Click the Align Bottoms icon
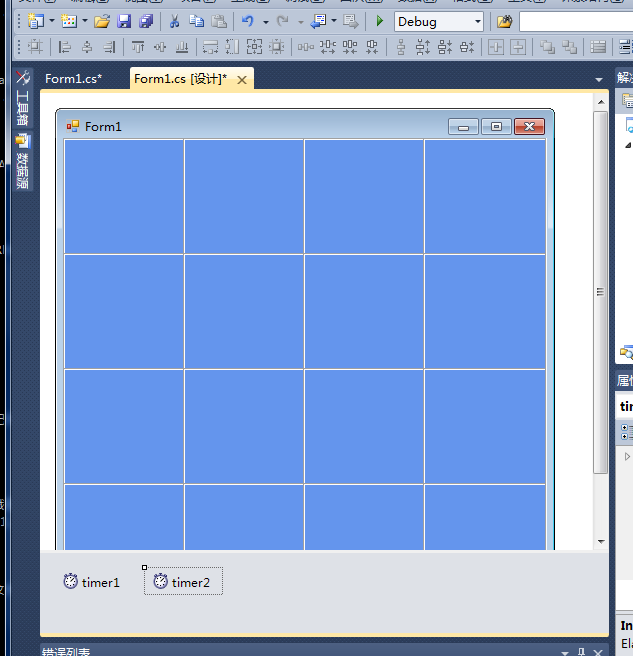Screen dimensions: 633x656 tap(182, 47)
